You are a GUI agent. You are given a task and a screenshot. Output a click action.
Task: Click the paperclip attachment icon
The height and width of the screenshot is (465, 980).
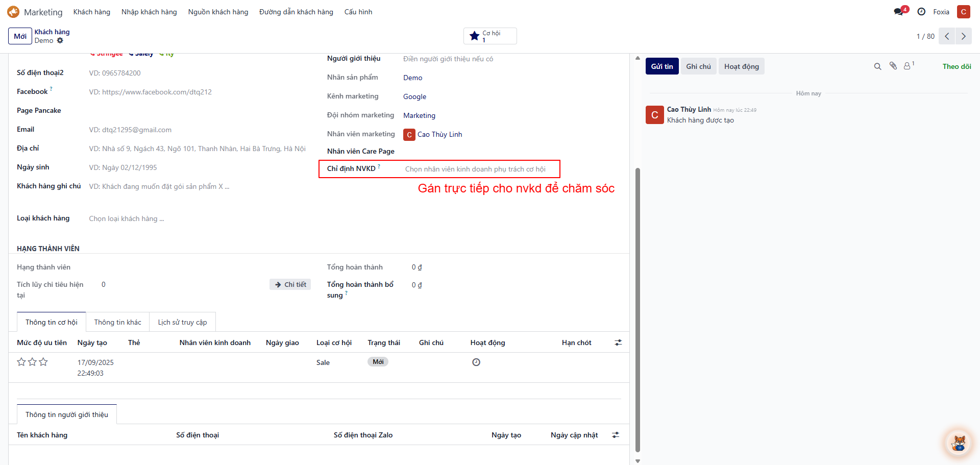893,66
